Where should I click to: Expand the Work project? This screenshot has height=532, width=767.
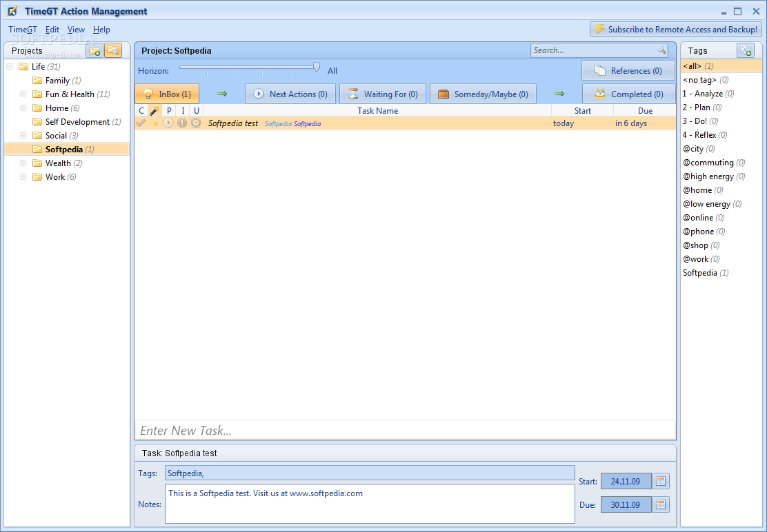tap(23, 177)
